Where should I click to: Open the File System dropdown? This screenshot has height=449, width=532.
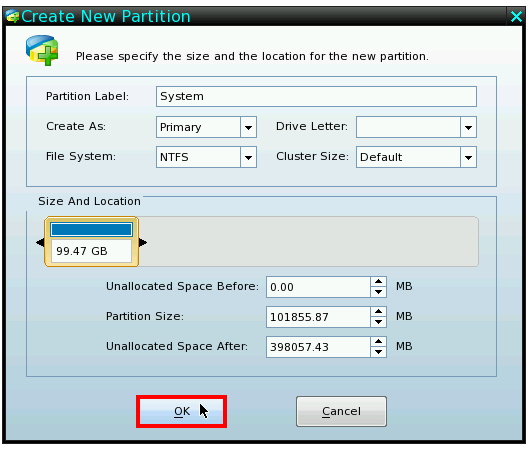click(248, 157)
